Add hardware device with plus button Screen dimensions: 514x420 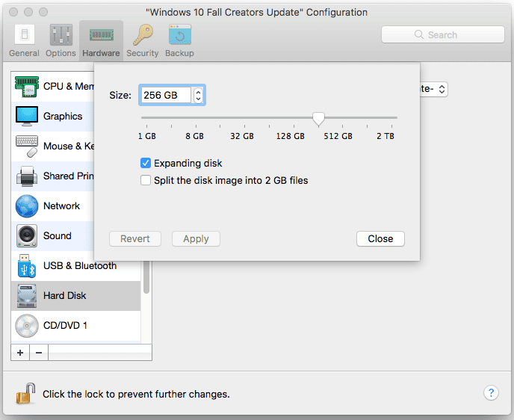(x=20, y=353)
